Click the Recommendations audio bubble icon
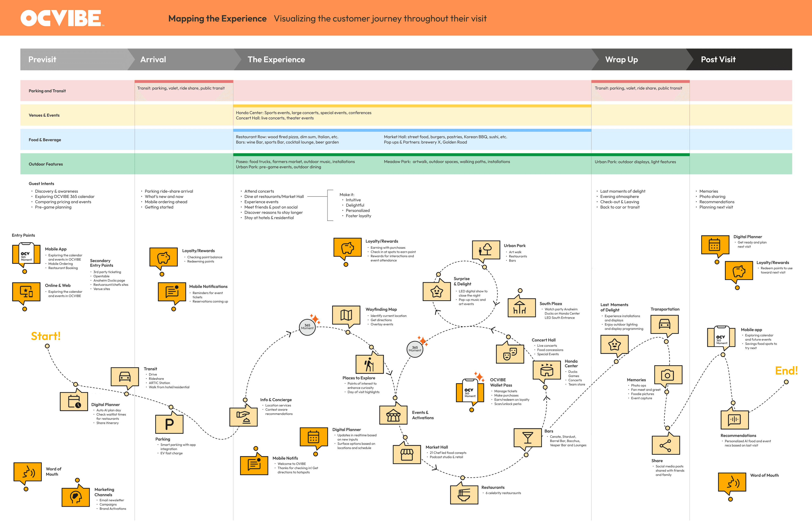The height and width of the screenshot is (532, 812). pos(734,419)
